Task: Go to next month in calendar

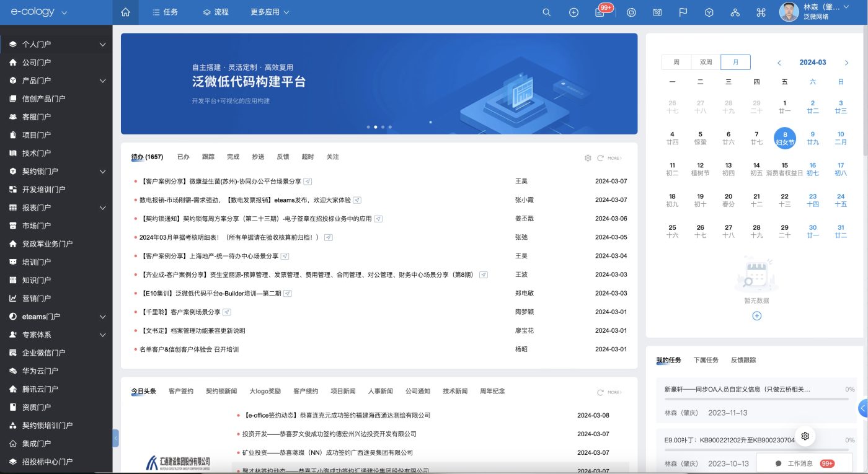Action: click(x=846, y=63)
